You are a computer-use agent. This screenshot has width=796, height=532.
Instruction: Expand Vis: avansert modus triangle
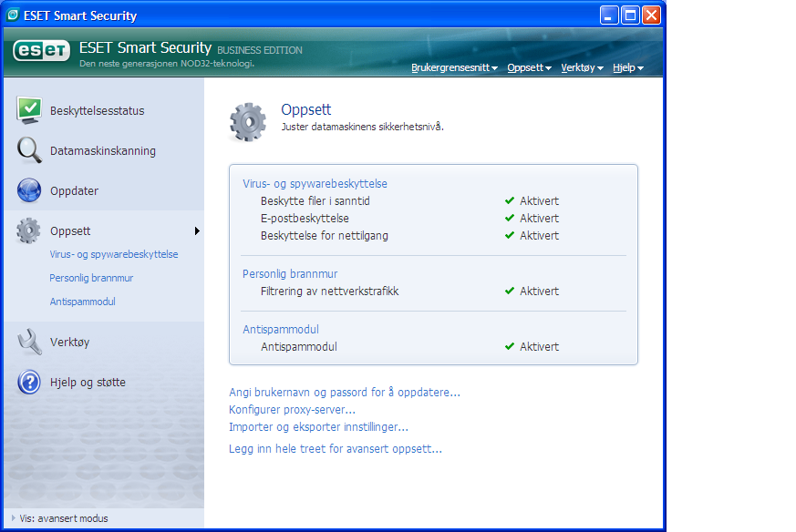pyautogui.click(x=13, y=518)
